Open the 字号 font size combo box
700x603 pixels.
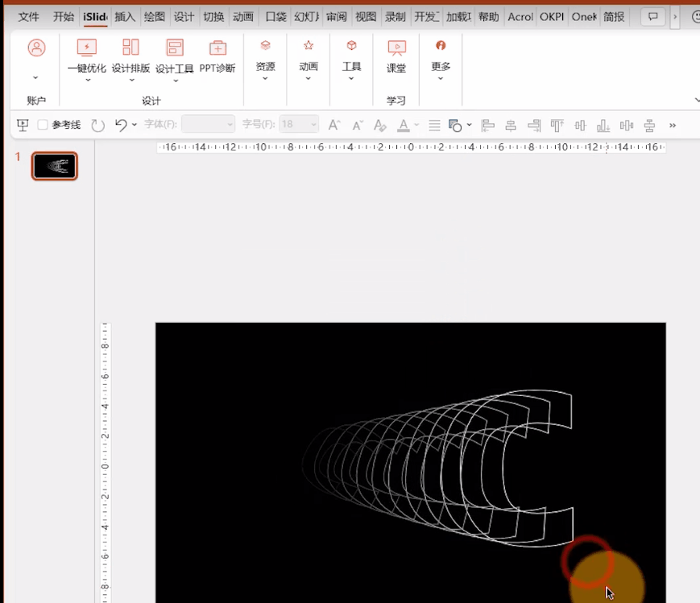pos(299,124)
